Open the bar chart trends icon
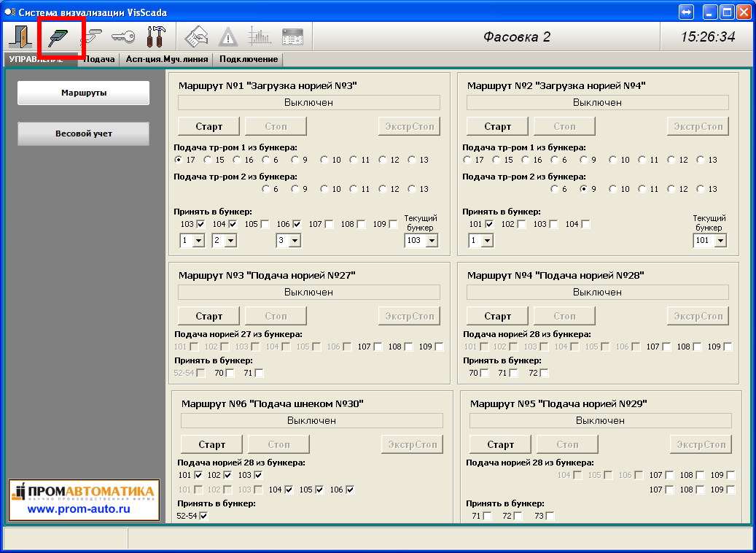This screenshot has width=756, height=553. (260, 36)
